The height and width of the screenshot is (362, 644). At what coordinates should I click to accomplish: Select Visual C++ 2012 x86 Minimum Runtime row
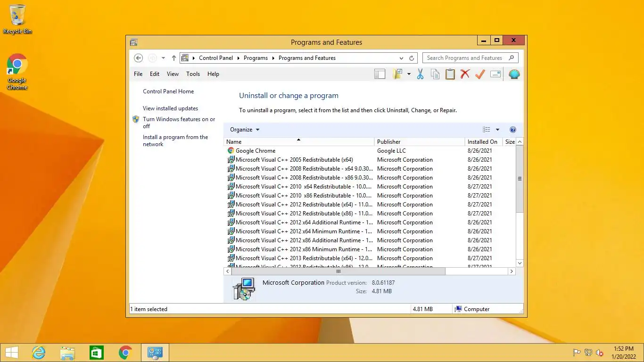[x=370, y=249]
